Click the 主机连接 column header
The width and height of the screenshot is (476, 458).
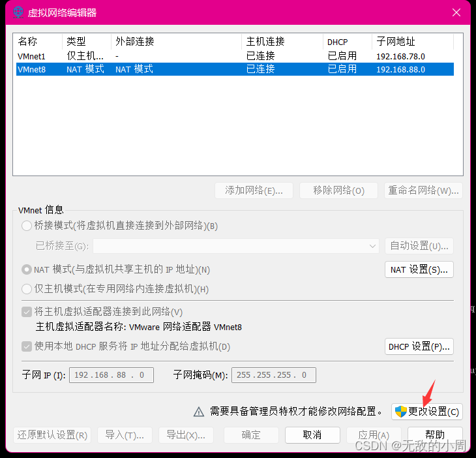click(282, 41)
